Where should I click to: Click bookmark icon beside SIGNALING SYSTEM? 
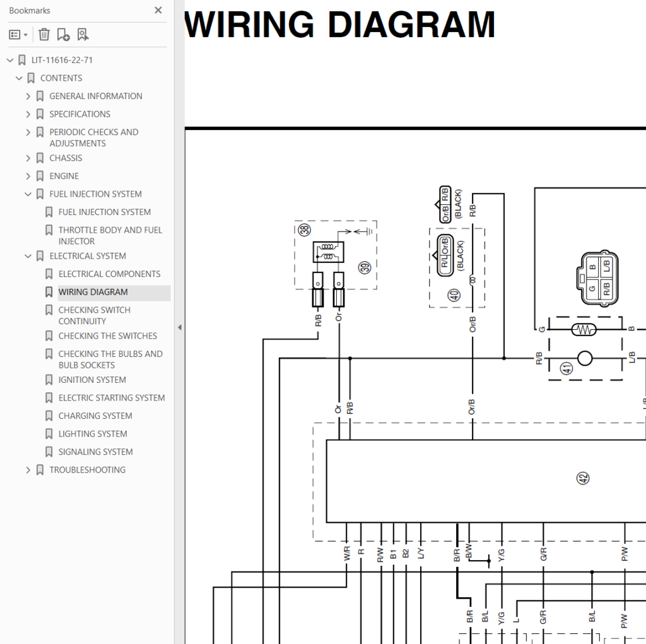click(x=49, y=452)
